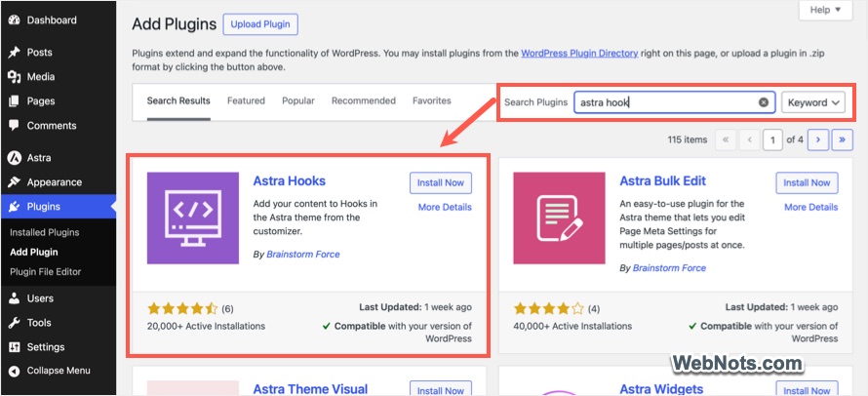The height and width of the screenshot is (396, 868).
Task: Click the Dashboard gauge icon
Action: pyautogui.click(x=15, y=20)
